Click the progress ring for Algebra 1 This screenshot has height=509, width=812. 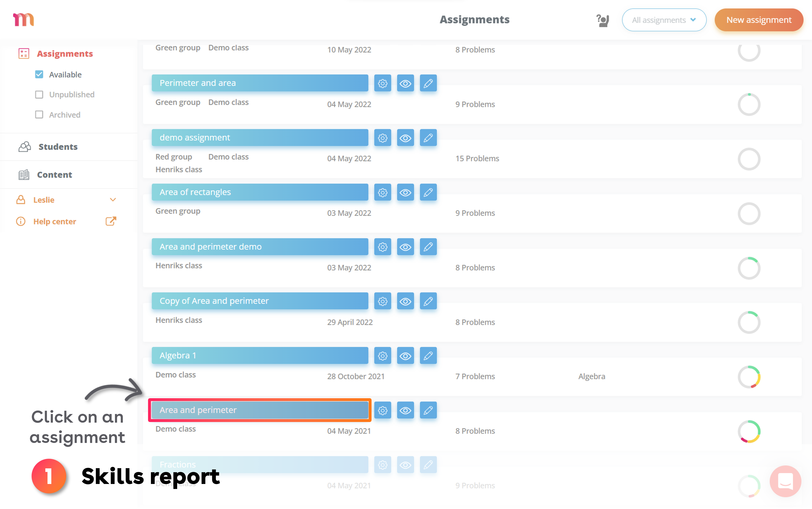coord(749,377)
